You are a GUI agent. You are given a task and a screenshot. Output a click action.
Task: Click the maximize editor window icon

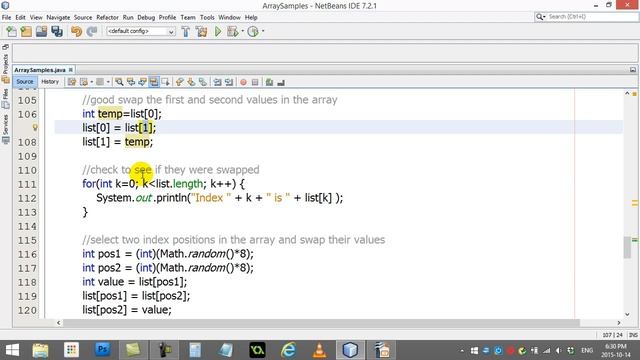tap(633, 70)
